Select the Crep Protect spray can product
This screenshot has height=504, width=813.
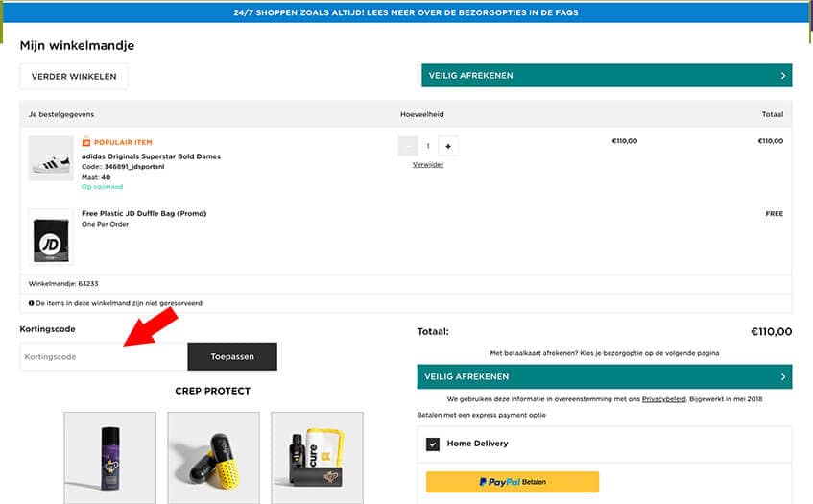tap(110, 458)
